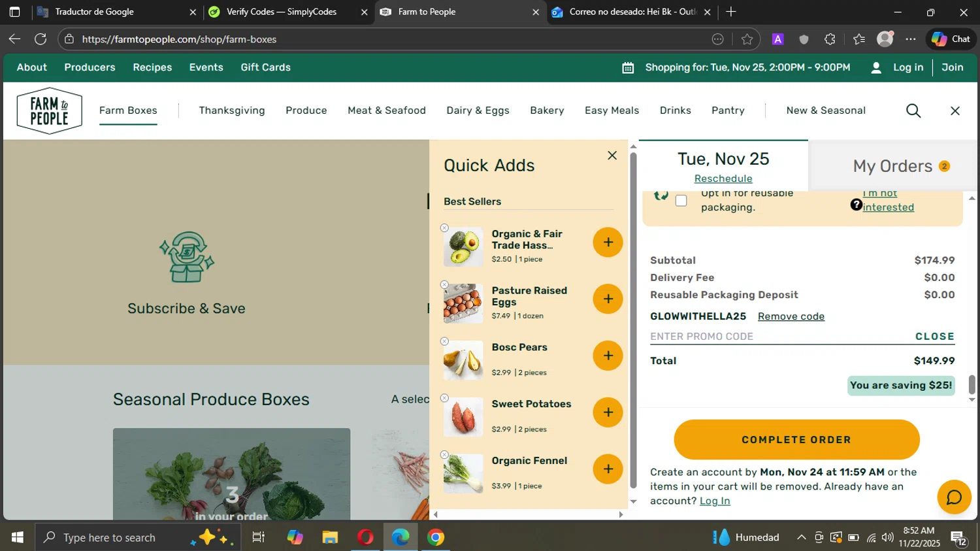980x551 pixels.
Task: Add Bosc Pears with plus button
Action: tap(608, 356)
